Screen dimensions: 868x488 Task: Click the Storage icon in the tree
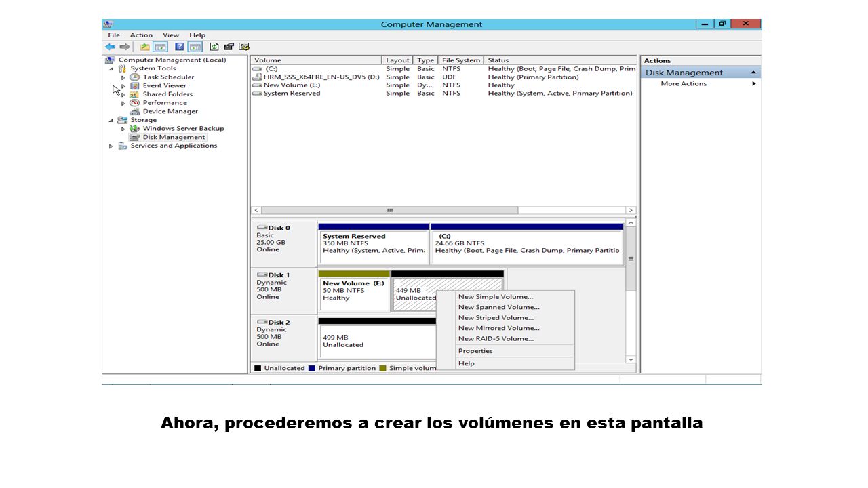pos(123,120)
